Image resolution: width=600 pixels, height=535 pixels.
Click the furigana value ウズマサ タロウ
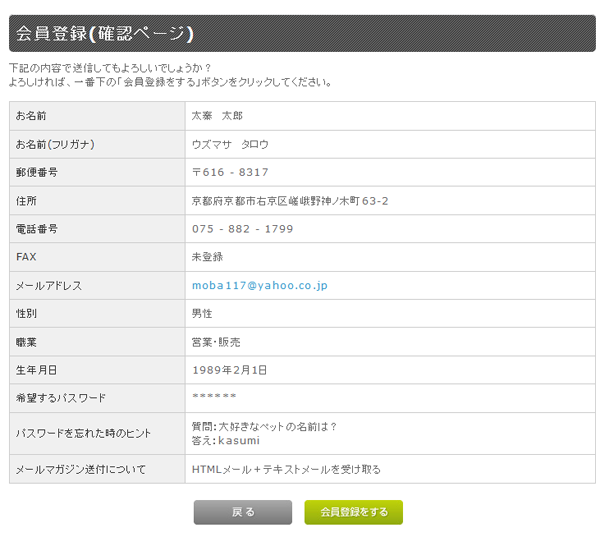point(230,144)
